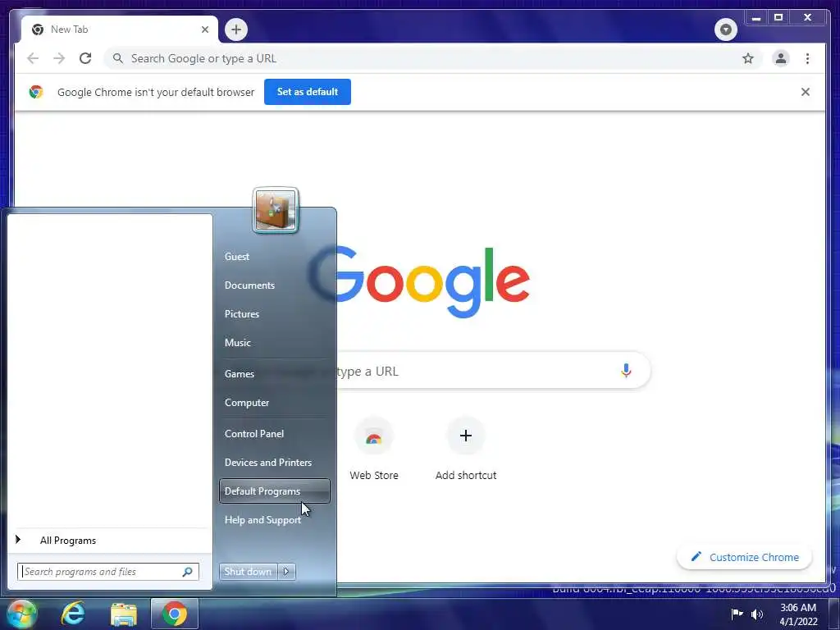Start voice search with the microphone icon
Viewport: 840px width, 630px height.
626,371
